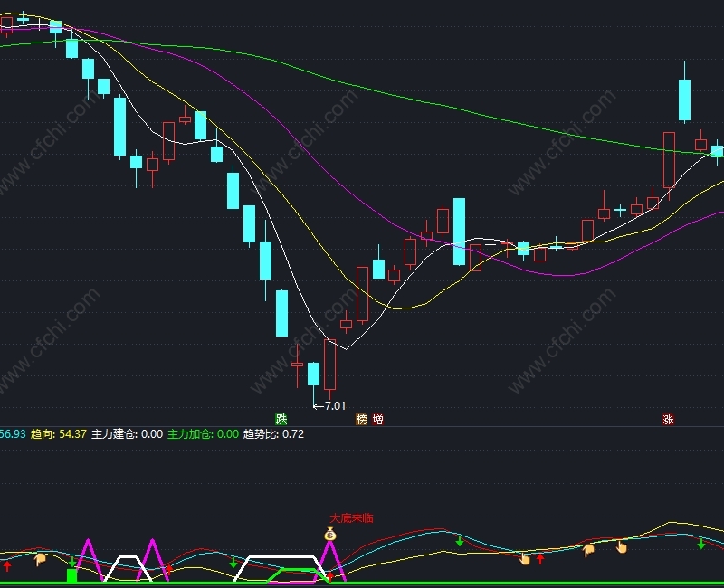Click the green 跌 marker below chart

(x=281, y=419)
